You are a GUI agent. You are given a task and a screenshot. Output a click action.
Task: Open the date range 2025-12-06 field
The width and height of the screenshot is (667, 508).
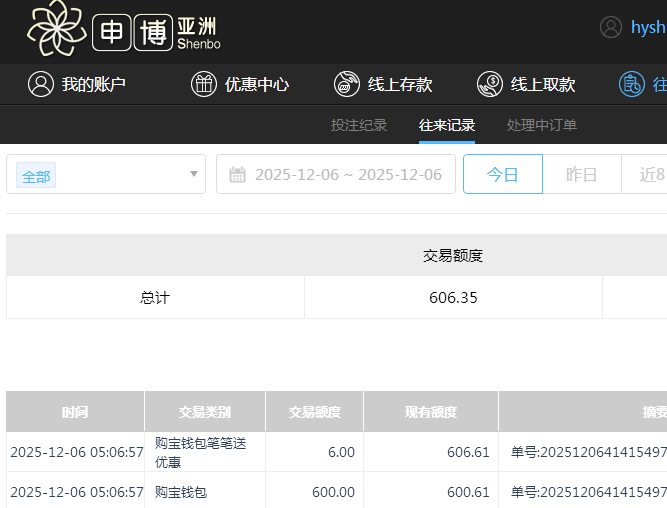[336, 174]
